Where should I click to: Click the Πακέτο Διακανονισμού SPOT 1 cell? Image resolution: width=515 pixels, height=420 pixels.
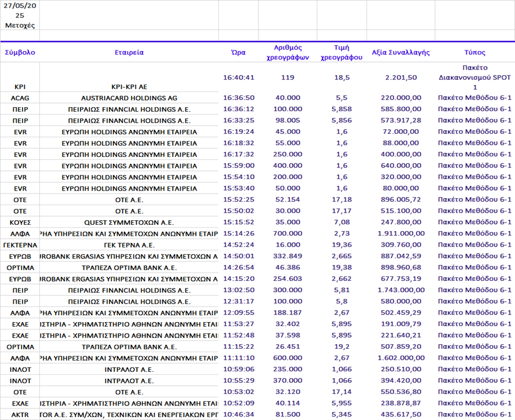coord(474,77)
